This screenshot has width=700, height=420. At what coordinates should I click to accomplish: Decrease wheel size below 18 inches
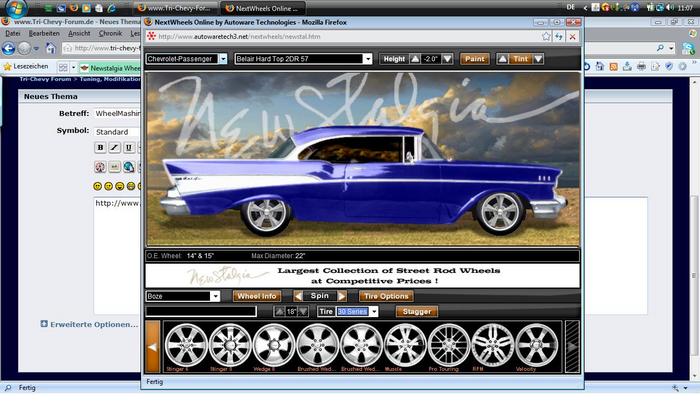click(x=303, y=312)
